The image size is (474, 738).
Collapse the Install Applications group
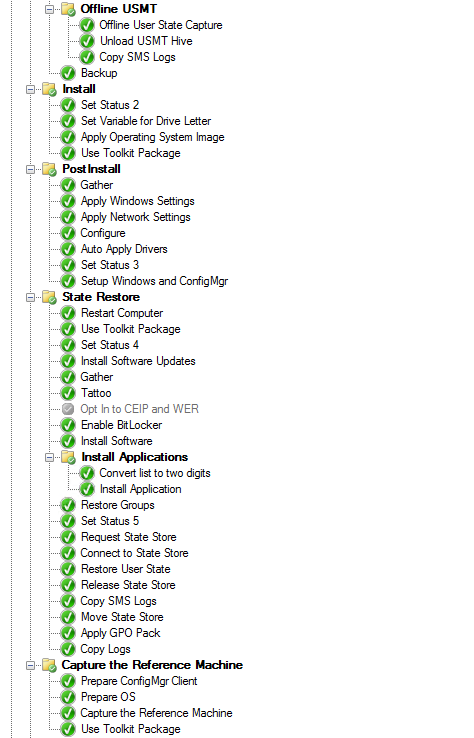(x=49, y=457)
